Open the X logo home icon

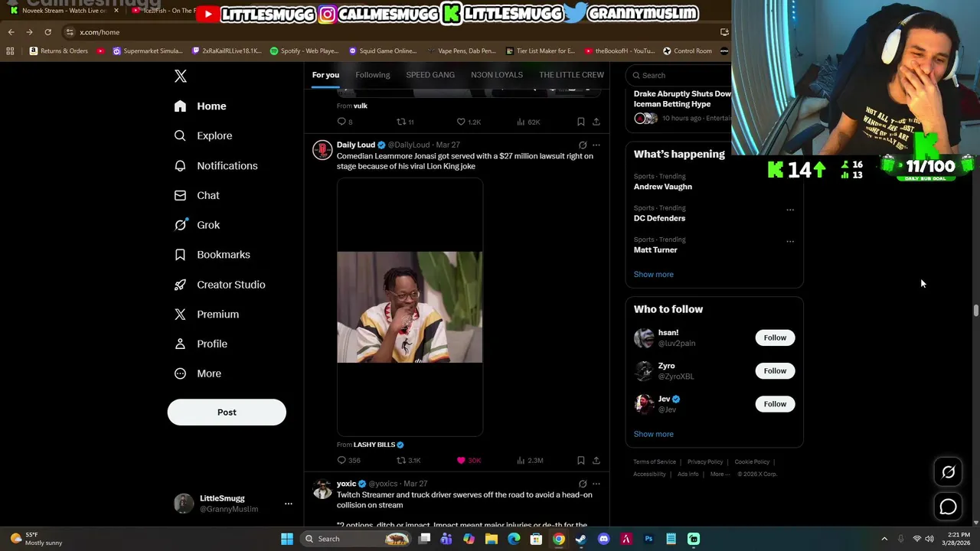pyautogui.click(x=181, y=76)
